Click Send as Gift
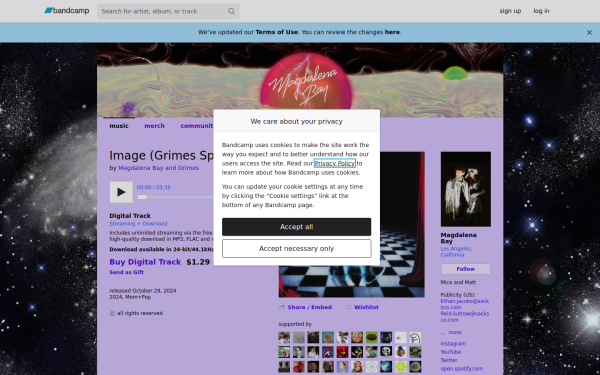The image size is (600, 375). (x=127, y=272)
